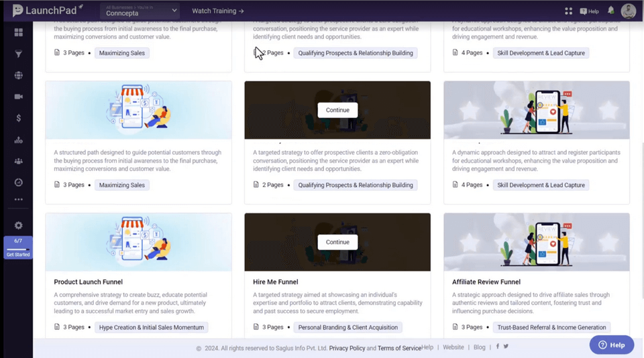Click the Watch Training link

coord(217,11)
